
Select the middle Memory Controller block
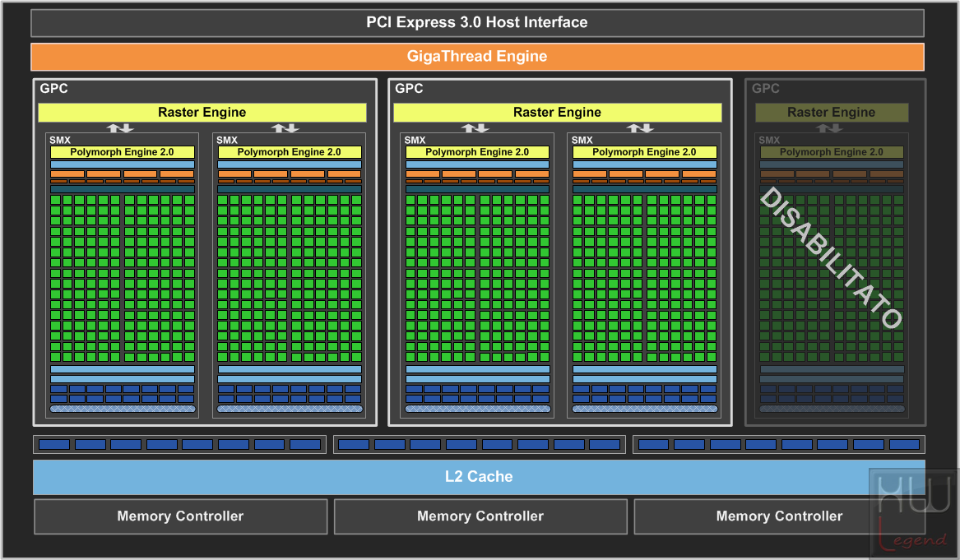(480, 516)
